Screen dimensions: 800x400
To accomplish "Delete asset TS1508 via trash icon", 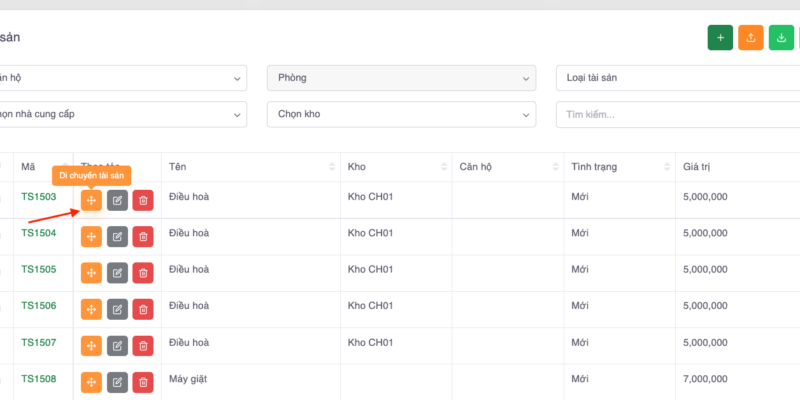I will pyautogui.click(x=143, y=381).
